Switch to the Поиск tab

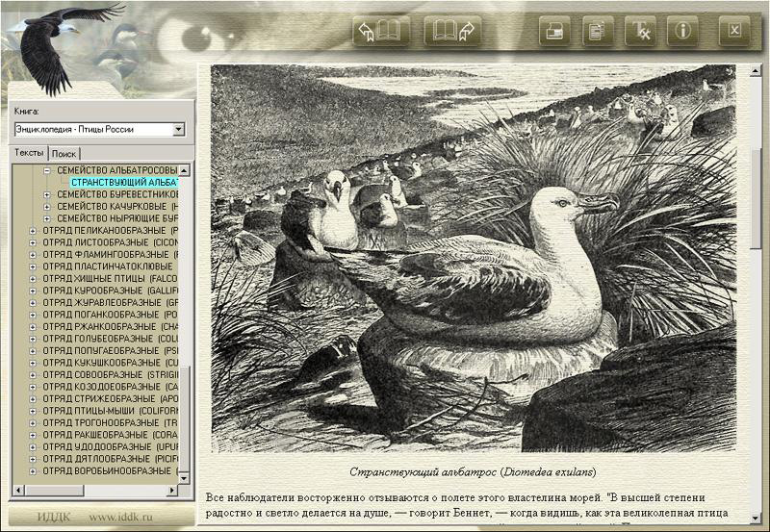coord(64,153)
